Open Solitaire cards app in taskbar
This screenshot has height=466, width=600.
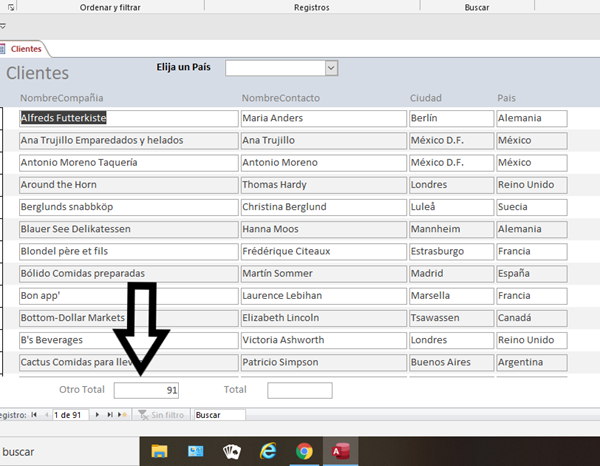click(x=231, y=451)
